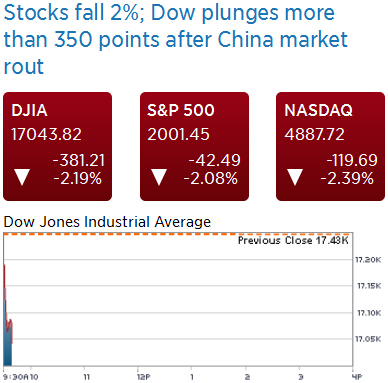388x383 pixels.
Task: Click the DJIA value 17043.82
Action: [46, 135]
